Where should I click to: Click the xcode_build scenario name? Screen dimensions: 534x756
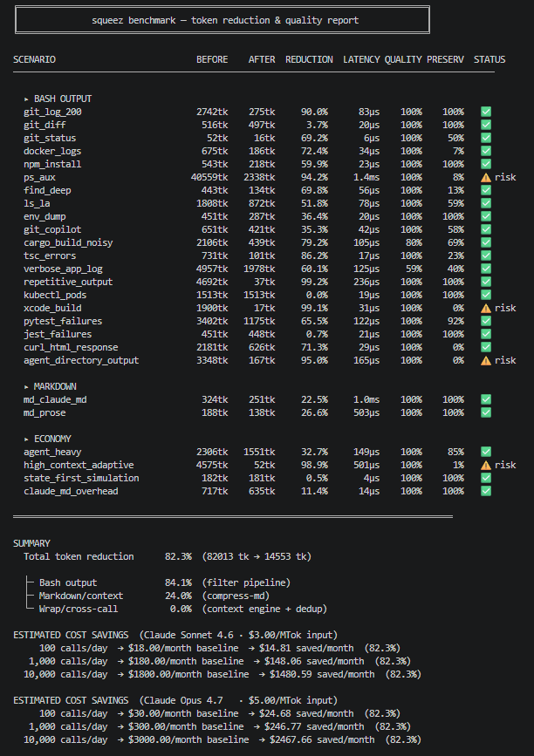pyautogui.click(x=52, y=308)
